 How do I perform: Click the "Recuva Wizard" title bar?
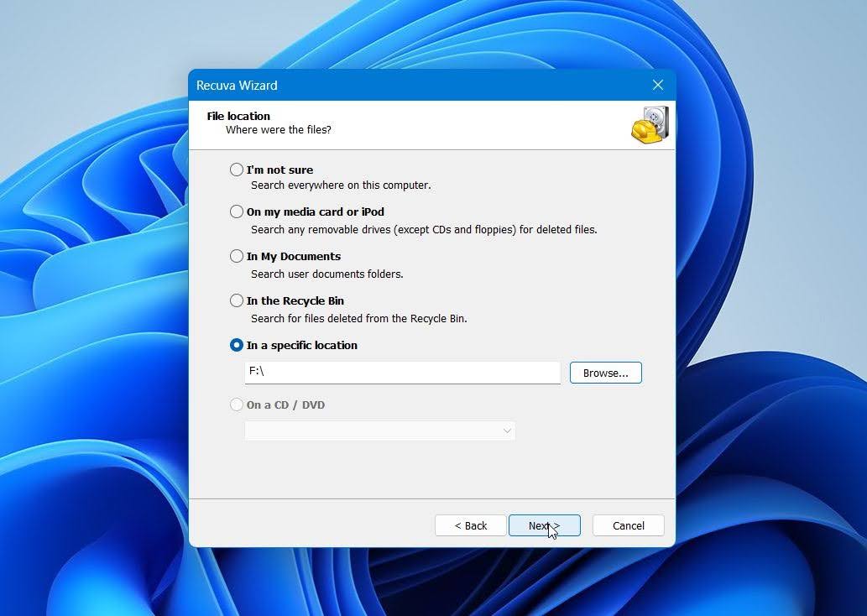click(420, 85)
